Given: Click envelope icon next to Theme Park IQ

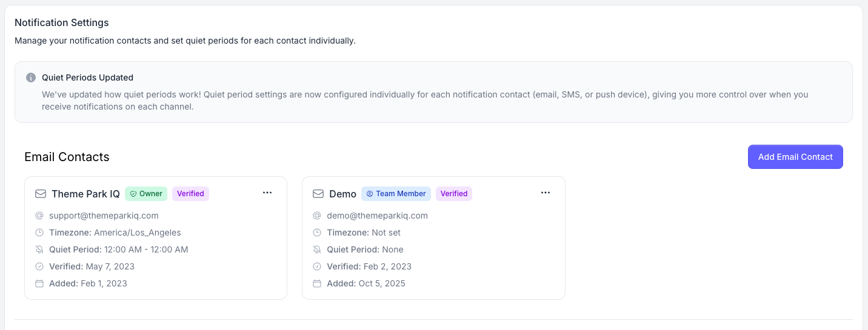Looking at the screenshot, I should coord(41,194).
